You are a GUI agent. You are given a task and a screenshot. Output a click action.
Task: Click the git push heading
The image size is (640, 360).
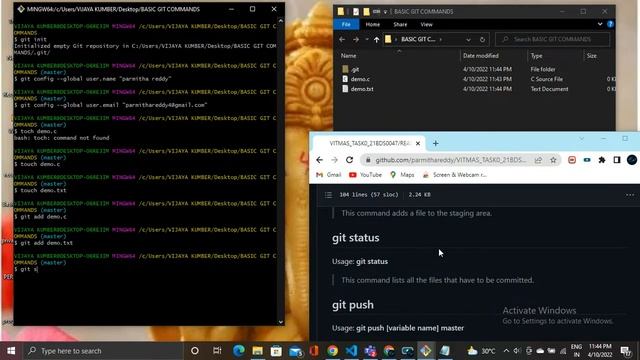pyautogui.click(x=353, y=304)
